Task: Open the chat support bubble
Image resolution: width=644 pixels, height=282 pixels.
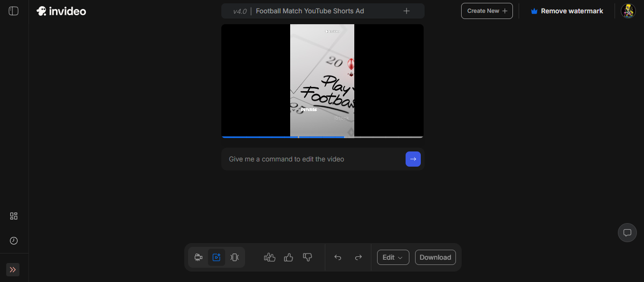Action: 627,233
